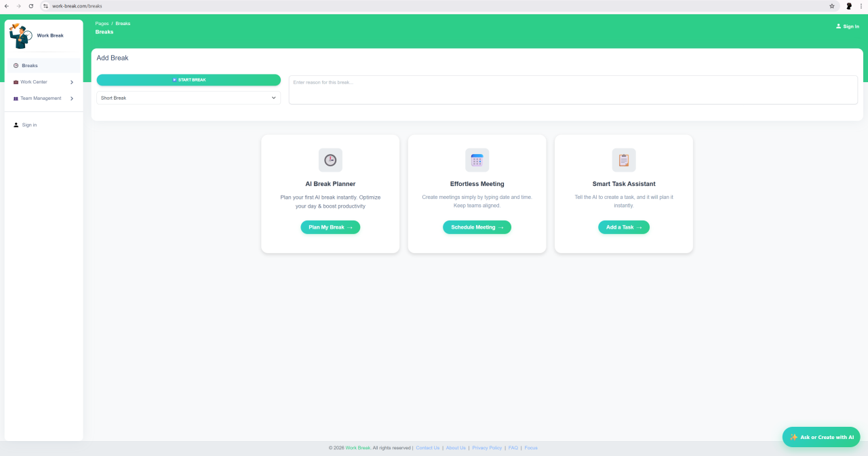Click the Smart Task Assistant clipboard icon

623,160
